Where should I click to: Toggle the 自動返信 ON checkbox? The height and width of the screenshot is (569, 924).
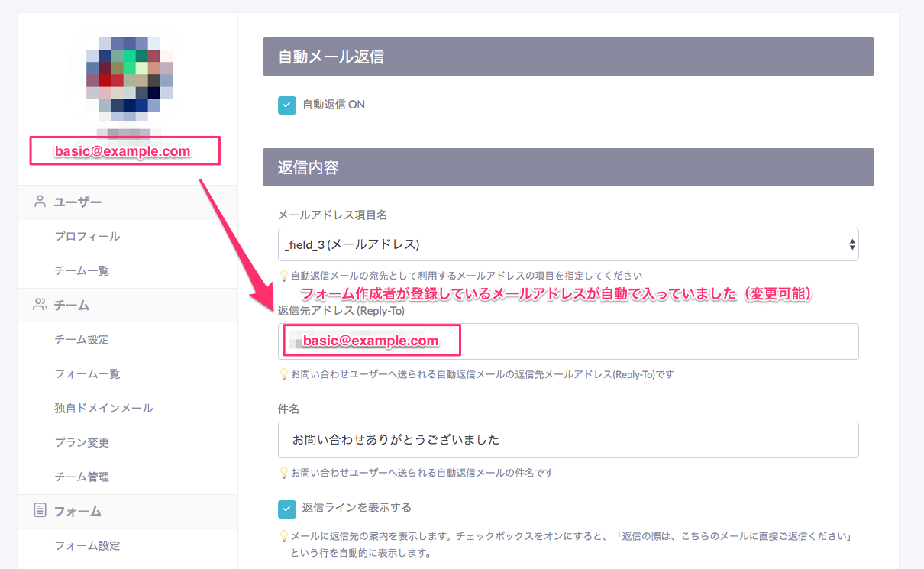[287, 105]
